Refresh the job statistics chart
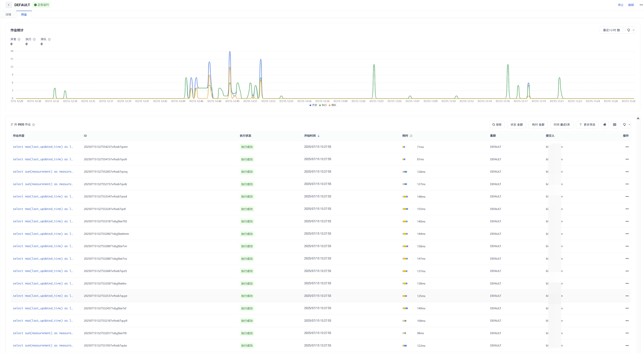The width and height of the screenshot is (644, 353). pyautogui.click(x=629, y=30)
